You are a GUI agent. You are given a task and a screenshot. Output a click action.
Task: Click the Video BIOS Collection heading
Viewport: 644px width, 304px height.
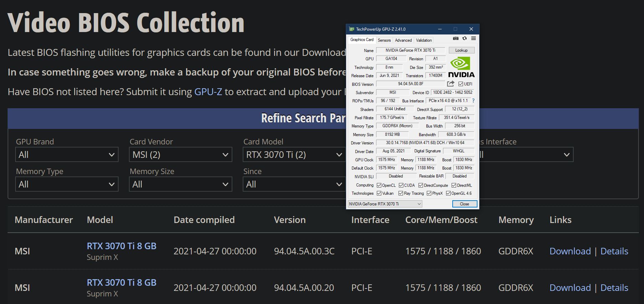click(x=126, y=23)
